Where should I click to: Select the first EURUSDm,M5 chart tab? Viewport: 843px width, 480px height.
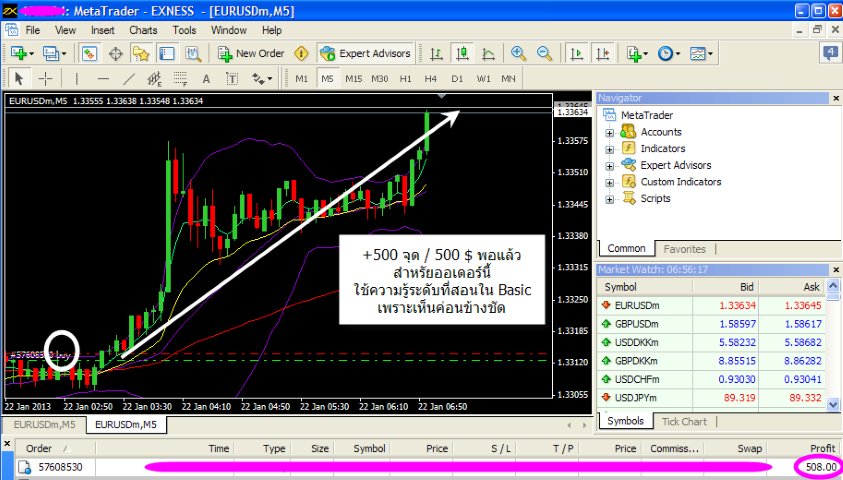pos(44,425)
